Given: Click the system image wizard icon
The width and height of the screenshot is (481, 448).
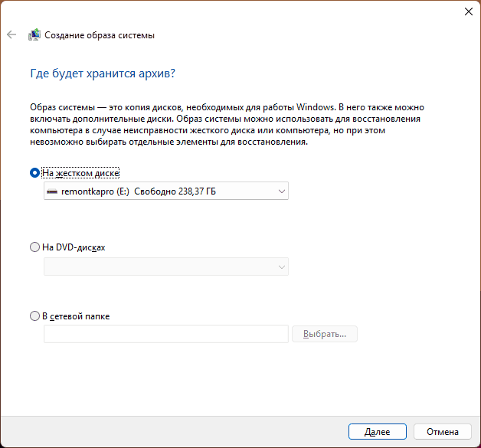Looking at the screenshot, I should [34, 34].
